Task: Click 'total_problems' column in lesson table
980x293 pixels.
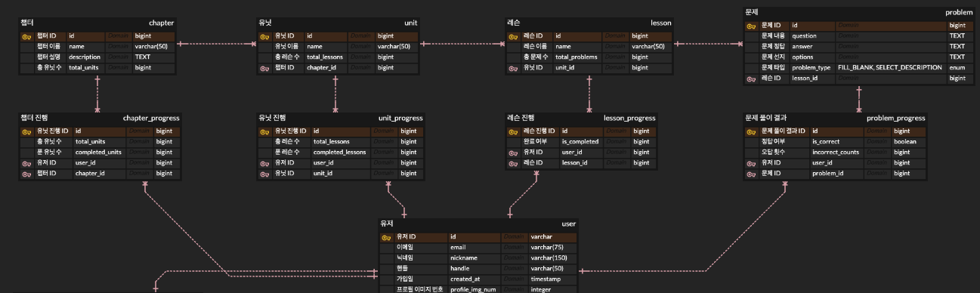Action: 576,57
